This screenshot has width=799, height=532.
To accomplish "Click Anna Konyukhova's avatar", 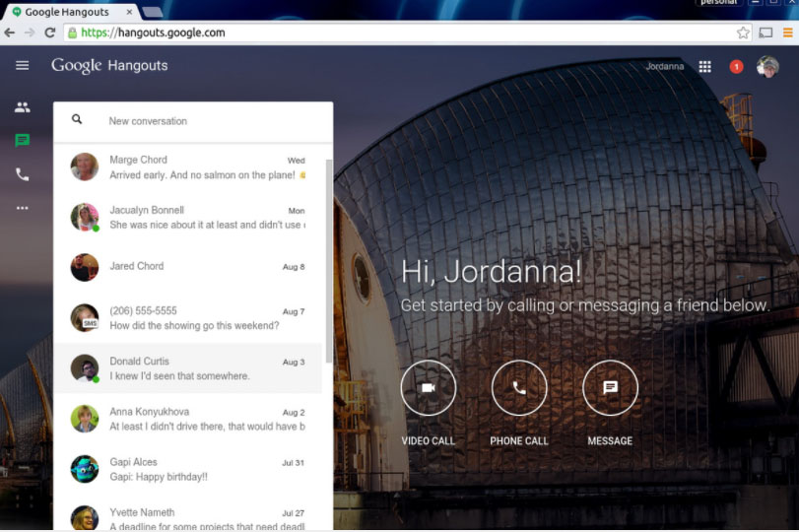I will [x=85, y=419].
